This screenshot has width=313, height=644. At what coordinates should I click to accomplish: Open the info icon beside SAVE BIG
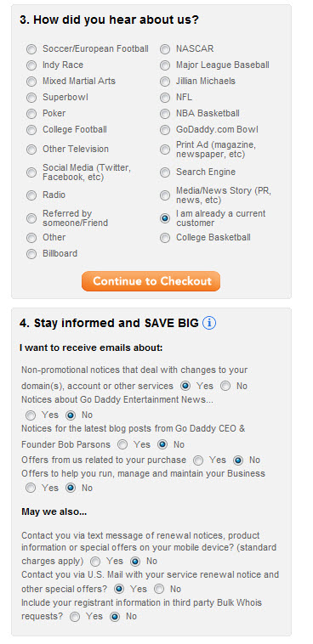click(209, 323)
